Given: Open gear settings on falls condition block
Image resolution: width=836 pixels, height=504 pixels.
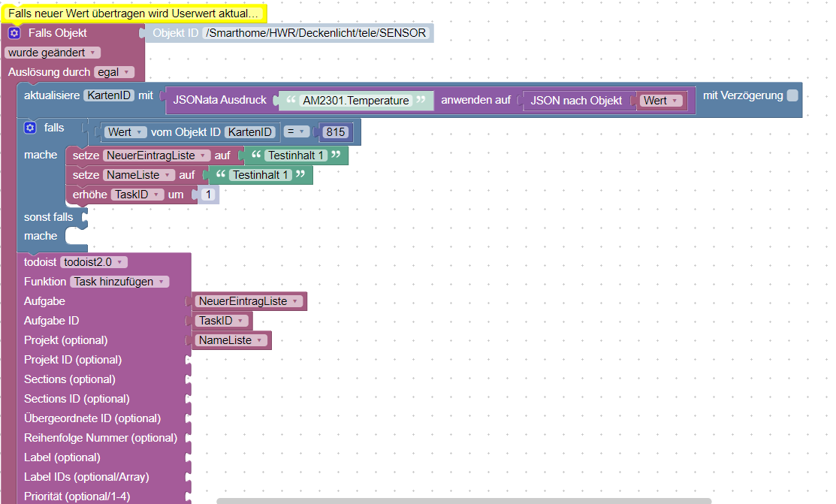Looking at the screenshot, I should (x=30, y=128).
